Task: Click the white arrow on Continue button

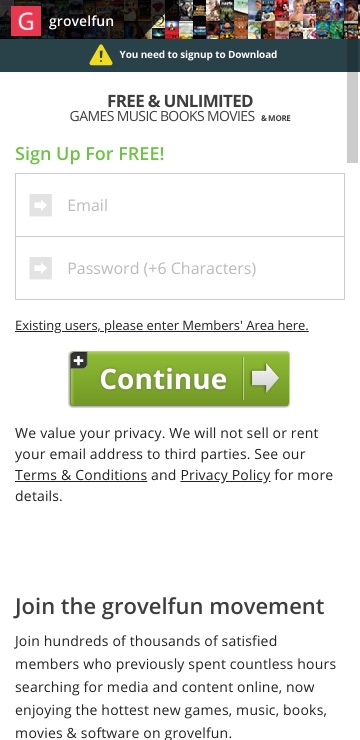Action: point(265,378)
